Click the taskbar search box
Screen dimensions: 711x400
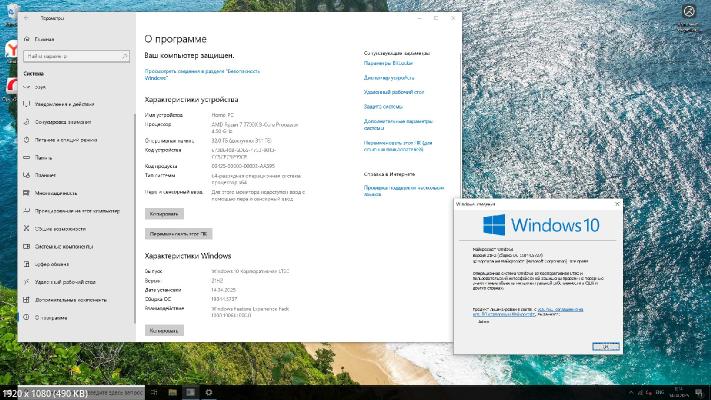coord(82,392)
